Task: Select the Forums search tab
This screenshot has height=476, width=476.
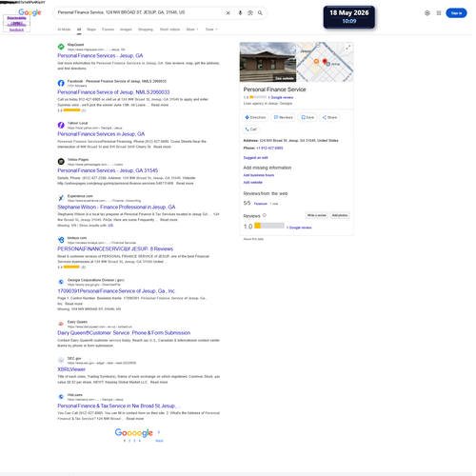Action: pyautogui.click(x=108, y=30)
